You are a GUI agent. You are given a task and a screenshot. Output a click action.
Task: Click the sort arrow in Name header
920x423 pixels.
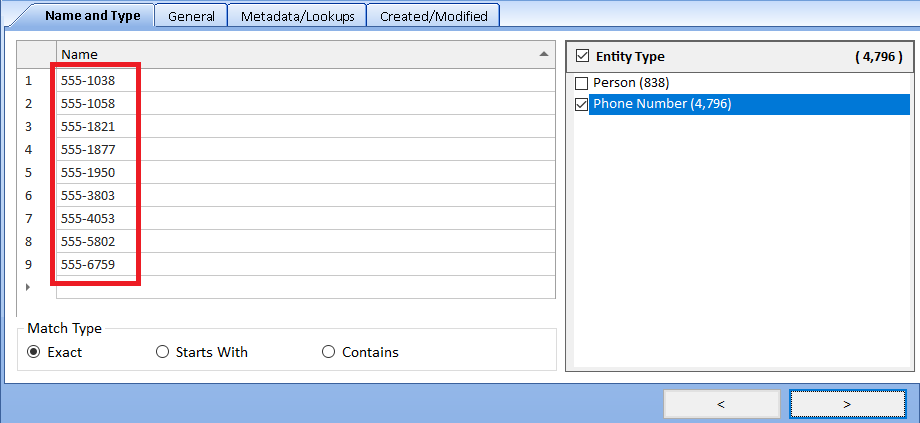[x=544, y=54]
